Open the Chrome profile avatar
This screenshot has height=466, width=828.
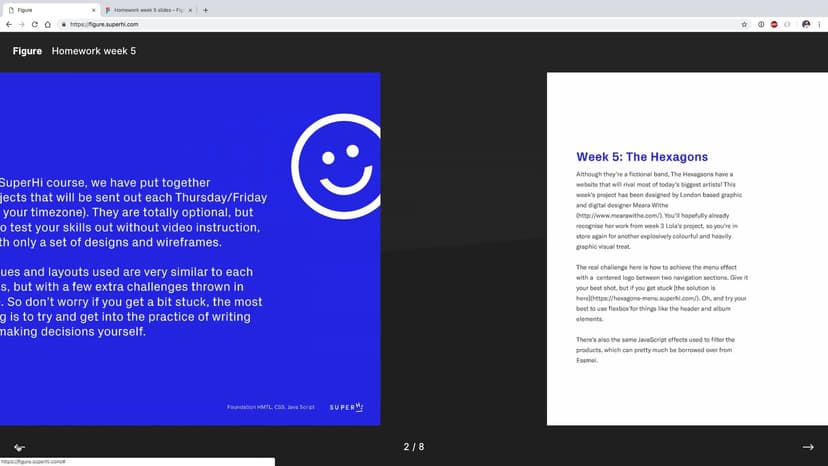(x=806, y=24)
